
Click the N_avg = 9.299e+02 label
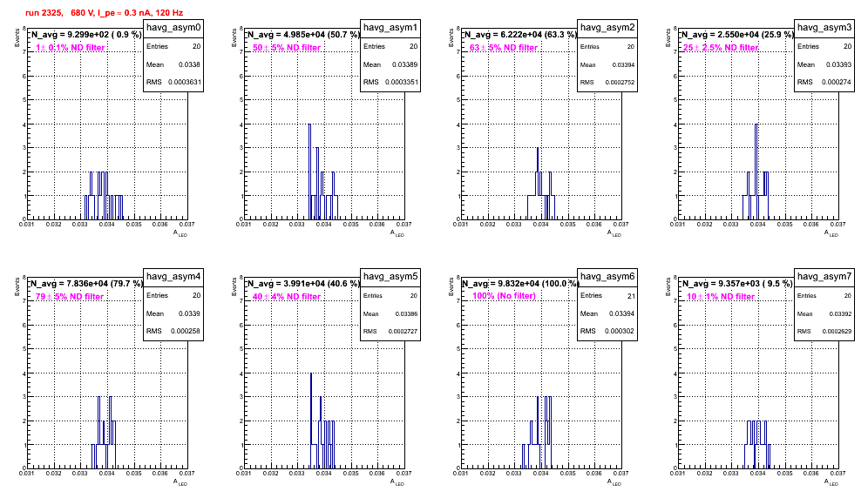point(86,35)
